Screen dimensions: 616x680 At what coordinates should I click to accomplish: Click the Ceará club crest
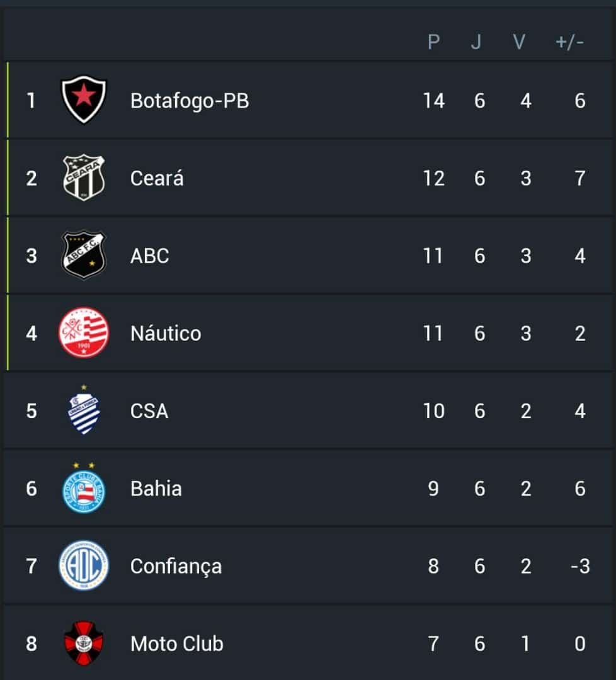click(84, 178)
